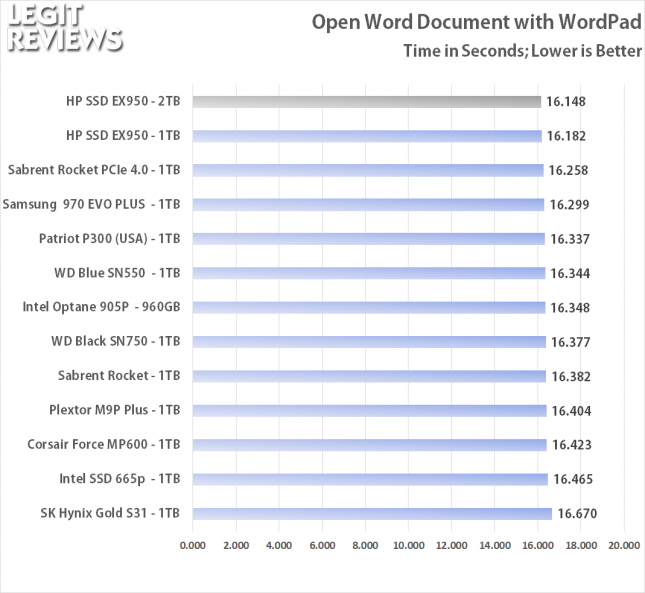Click the value 16.258
This screenshot has width=645, height=593.
coord(568,170)
